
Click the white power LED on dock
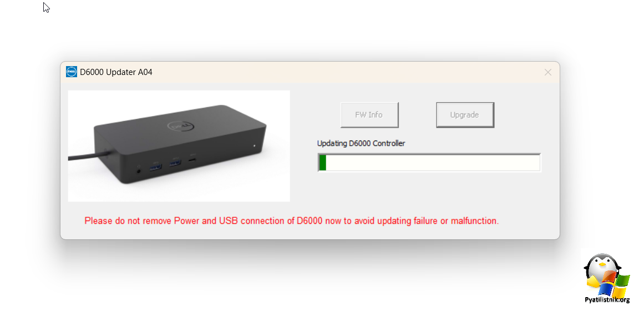(x=254, y=146)
